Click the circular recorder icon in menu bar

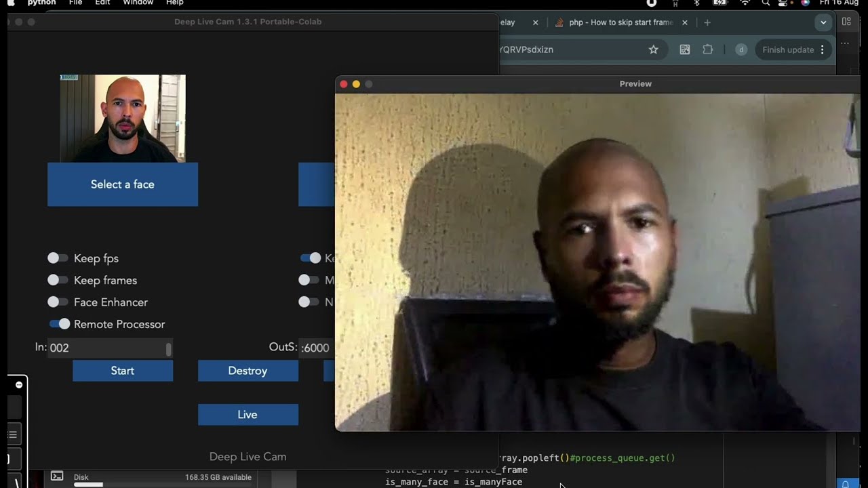[652, 3]
